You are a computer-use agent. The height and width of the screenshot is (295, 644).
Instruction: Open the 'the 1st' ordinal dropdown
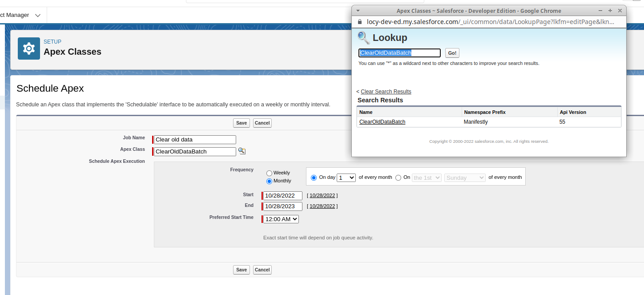pos(427,178)
